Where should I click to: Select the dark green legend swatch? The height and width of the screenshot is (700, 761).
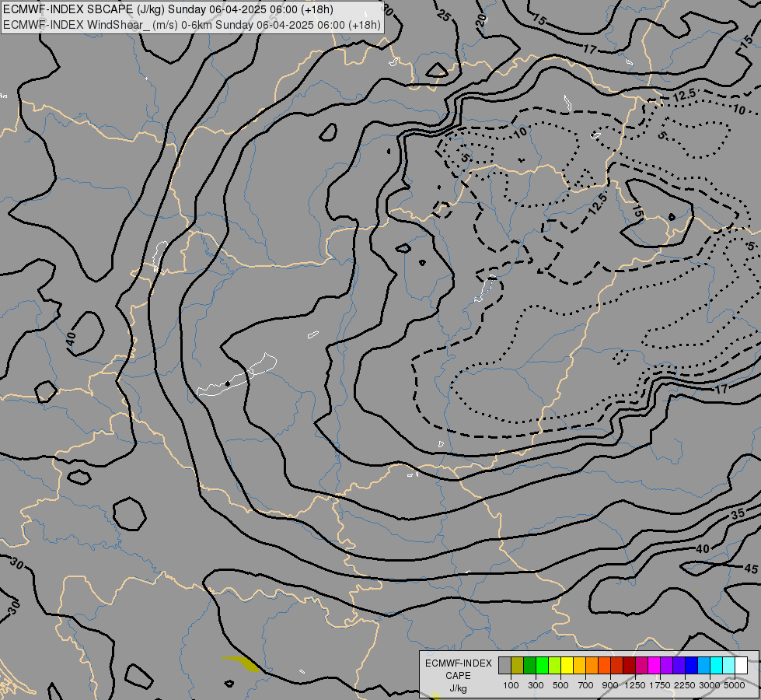pos(529,666)
